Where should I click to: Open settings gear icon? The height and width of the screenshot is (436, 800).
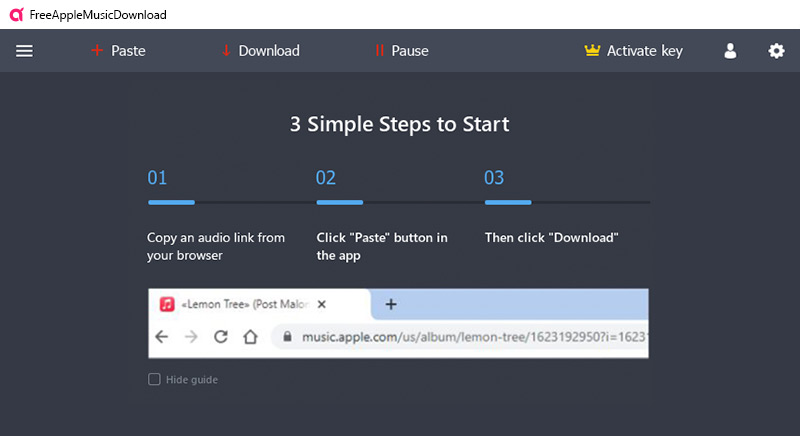(x=776, y=51)
